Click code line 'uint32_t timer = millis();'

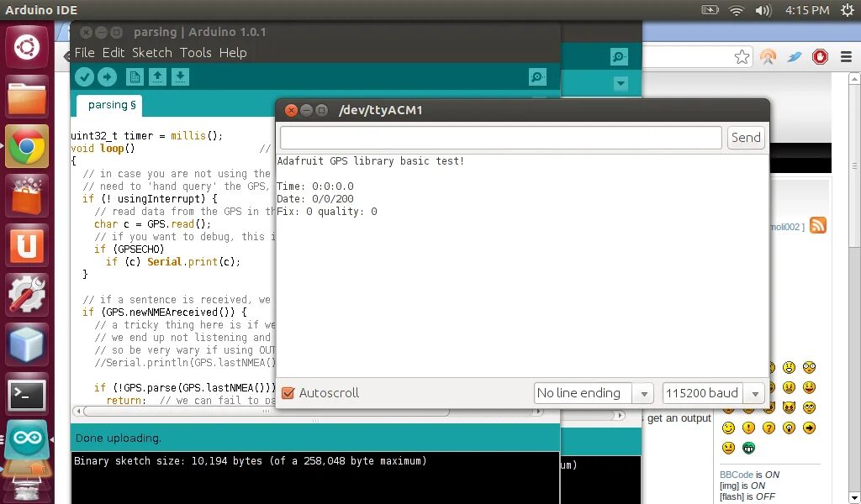coord(147,136)
